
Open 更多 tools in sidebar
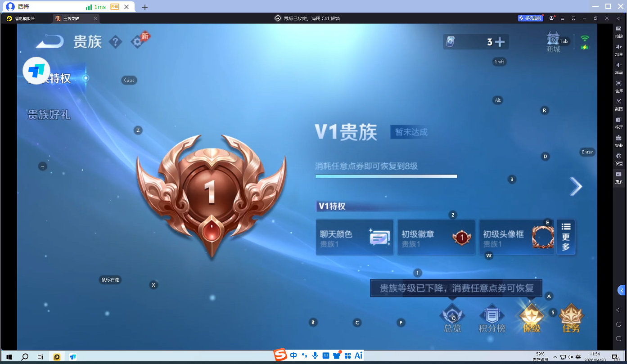click(x=619, y=177)
